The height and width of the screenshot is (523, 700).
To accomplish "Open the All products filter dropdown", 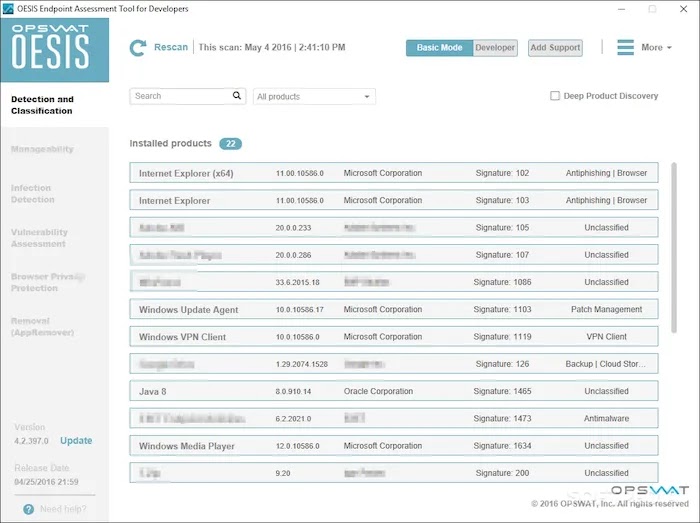I will (x=314, y=96).
